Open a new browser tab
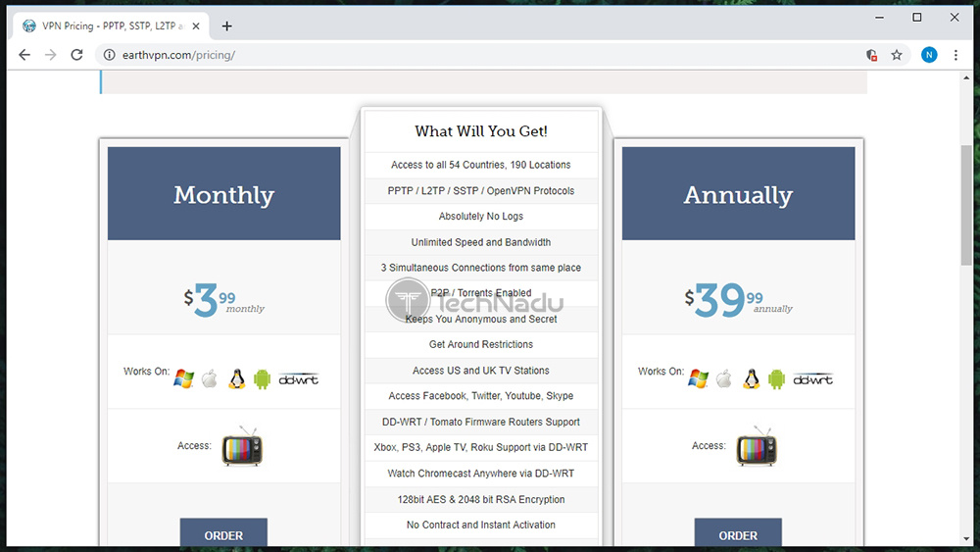The width and height of the screenshot is (980, 552). (x=227, y=25)
